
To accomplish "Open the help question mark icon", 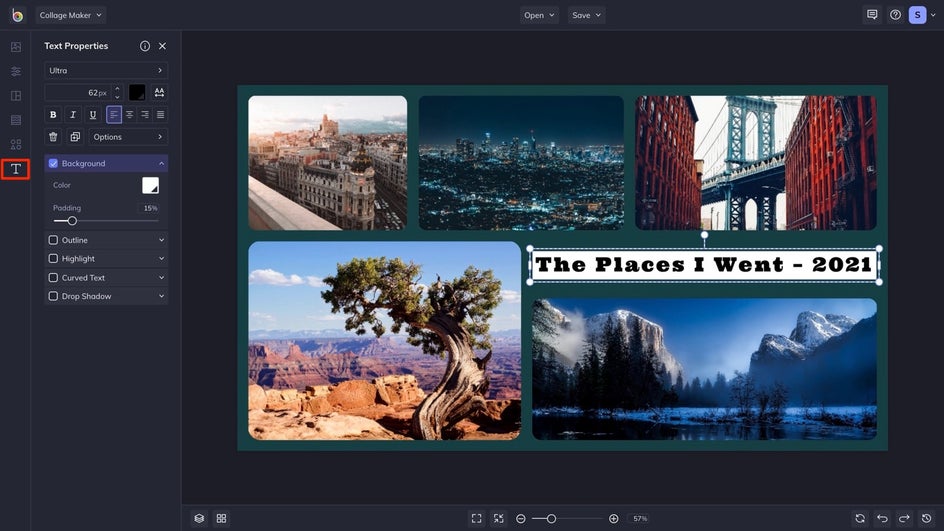I will tap(895, 15).
